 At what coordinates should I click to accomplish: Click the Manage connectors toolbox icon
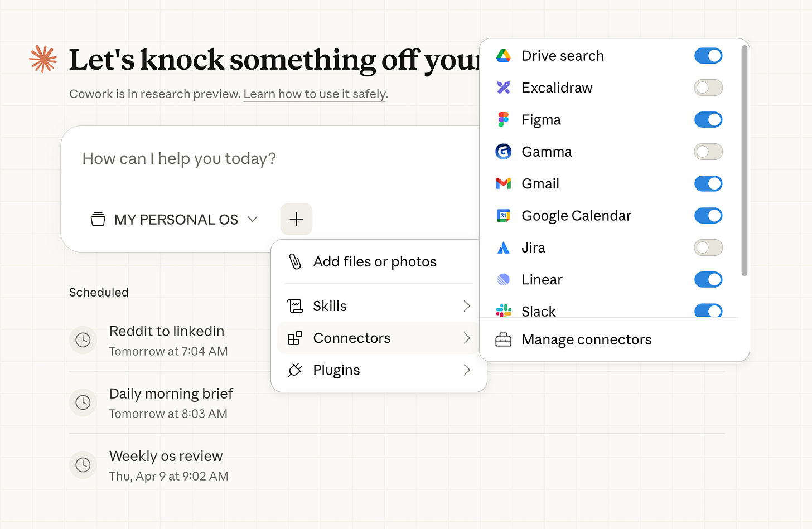click(x=504, y=339)
